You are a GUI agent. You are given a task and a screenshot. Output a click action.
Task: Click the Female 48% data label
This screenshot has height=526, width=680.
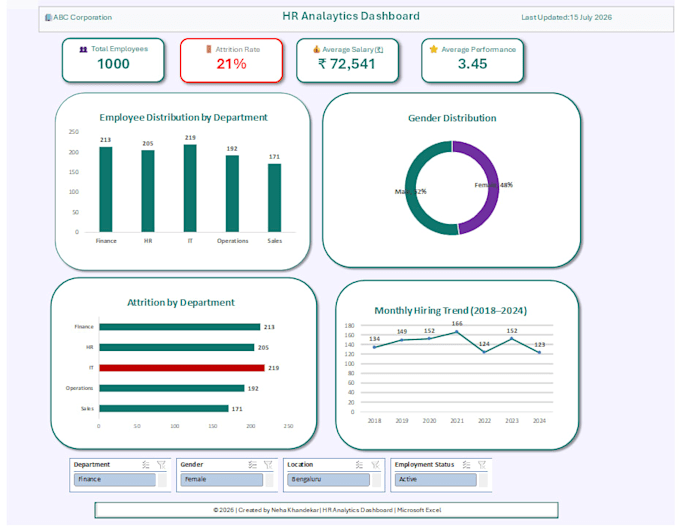coord(494,185)
